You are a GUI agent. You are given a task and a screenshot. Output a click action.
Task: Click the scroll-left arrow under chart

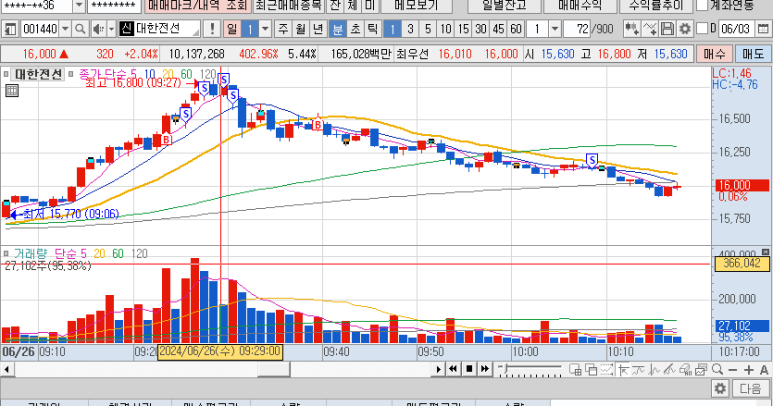click(x=6, y=369)
